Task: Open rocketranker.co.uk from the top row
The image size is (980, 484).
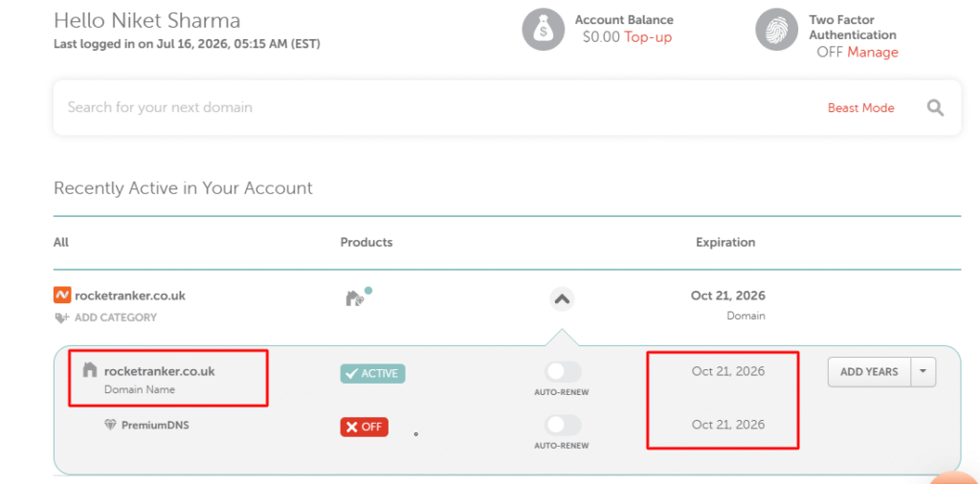Action: coord(130,296)
